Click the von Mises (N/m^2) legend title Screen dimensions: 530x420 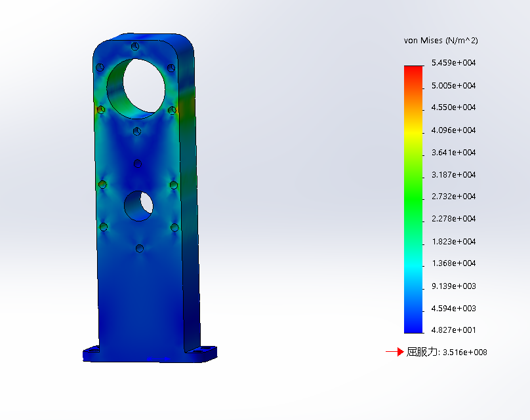pos(441,41)
